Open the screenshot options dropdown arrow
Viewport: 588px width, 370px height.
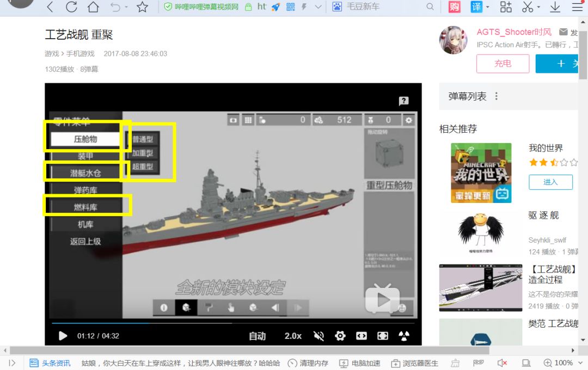click(x=538, y=7)
